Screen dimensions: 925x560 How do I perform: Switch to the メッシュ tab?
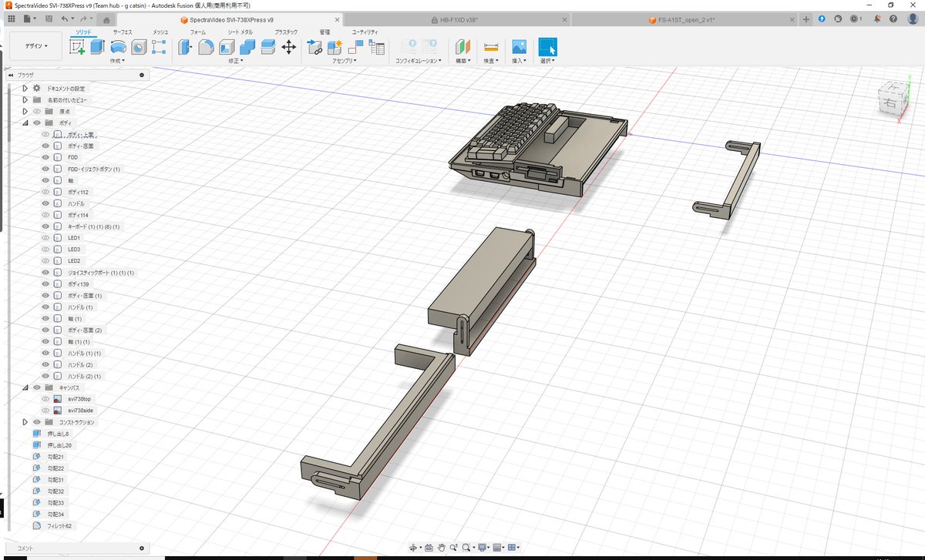160,32
